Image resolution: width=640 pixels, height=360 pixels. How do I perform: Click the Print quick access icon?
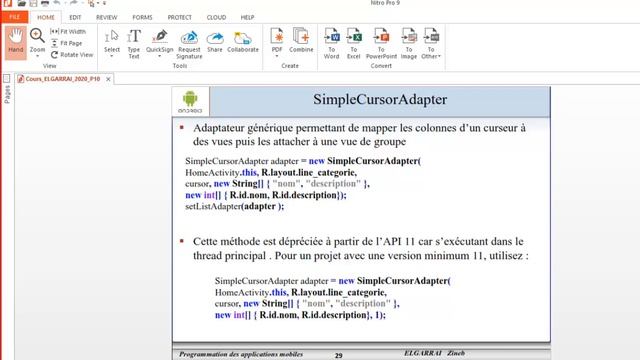(45, 3)
